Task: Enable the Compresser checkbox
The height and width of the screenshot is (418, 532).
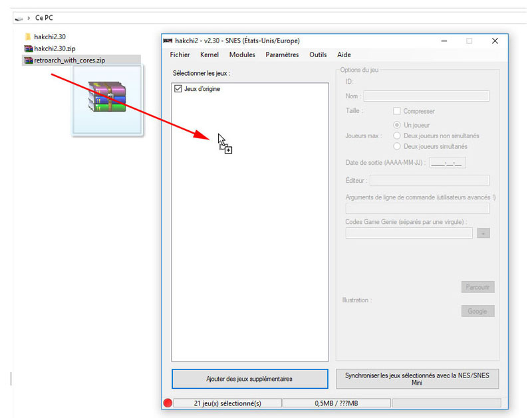Action: point(397,111)
